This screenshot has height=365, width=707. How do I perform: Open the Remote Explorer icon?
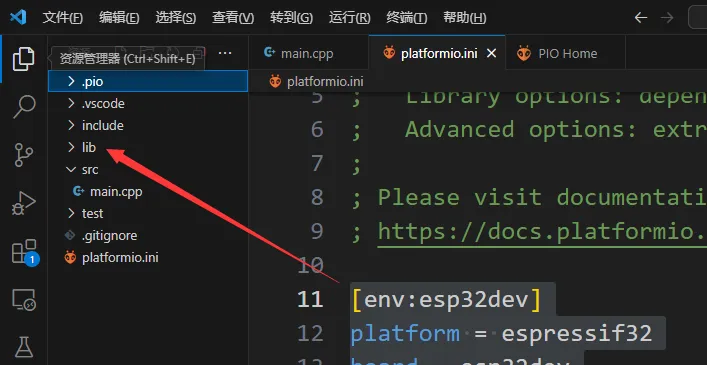coord(23,300)
